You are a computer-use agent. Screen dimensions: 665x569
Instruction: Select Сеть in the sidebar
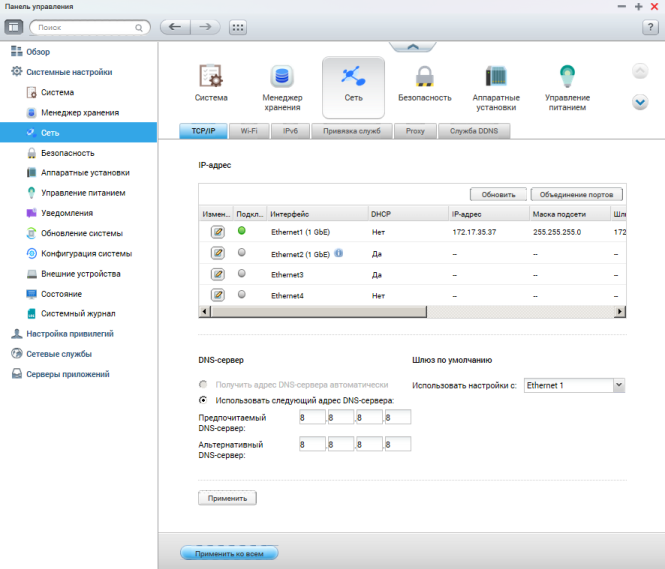[78, 133]
